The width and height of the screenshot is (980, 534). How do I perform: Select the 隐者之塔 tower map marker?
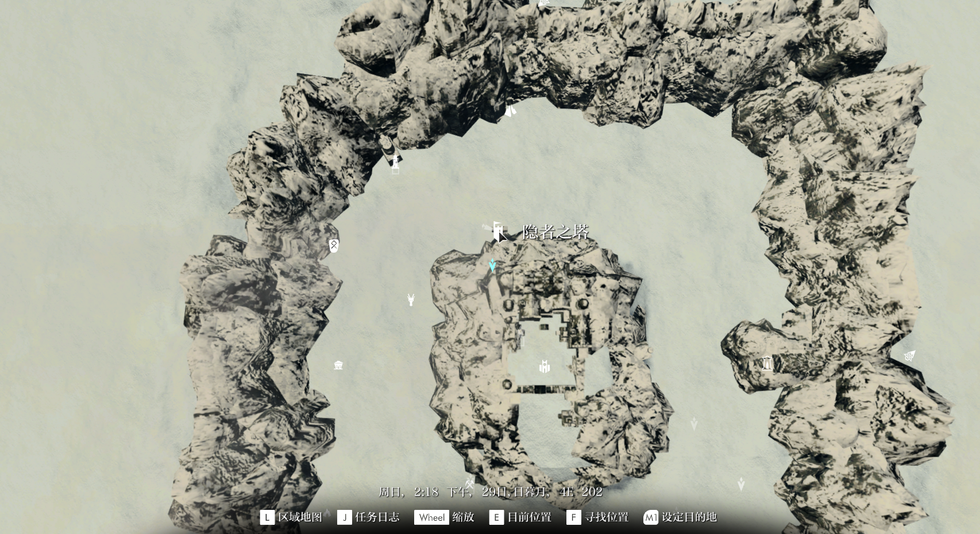497,231
